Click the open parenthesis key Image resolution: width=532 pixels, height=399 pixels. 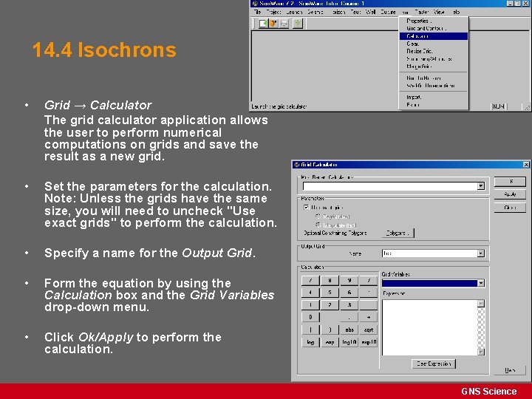(310, 330)
